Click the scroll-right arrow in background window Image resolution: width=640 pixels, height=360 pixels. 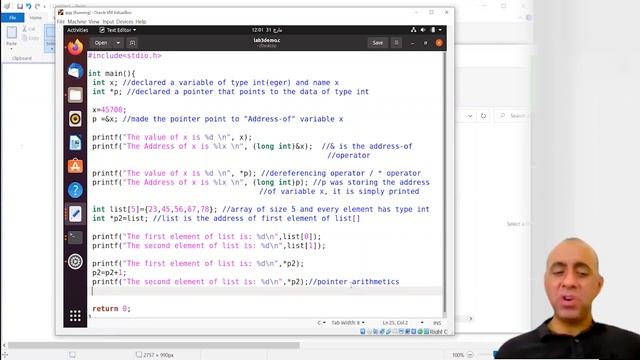(471, 318)
